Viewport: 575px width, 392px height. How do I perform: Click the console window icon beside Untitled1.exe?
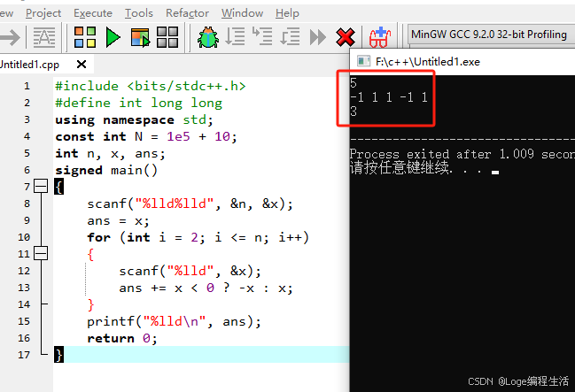[x=363, y=61]
